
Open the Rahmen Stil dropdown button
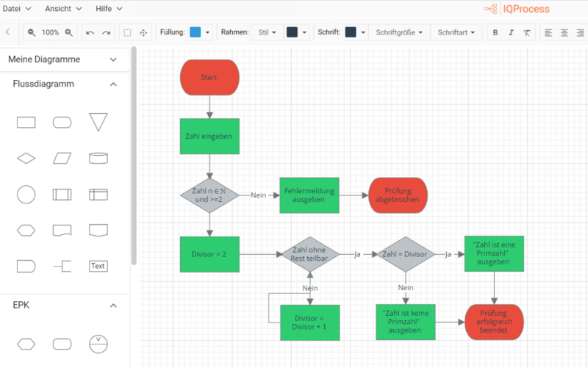[267, 32]
